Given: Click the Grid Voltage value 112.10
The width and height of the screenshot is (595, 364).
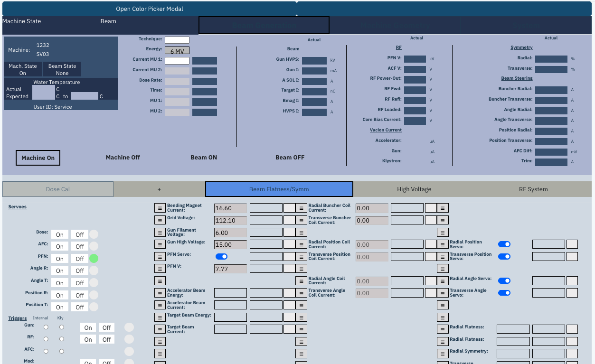Looking at the screenshot, I should [230, 220].
